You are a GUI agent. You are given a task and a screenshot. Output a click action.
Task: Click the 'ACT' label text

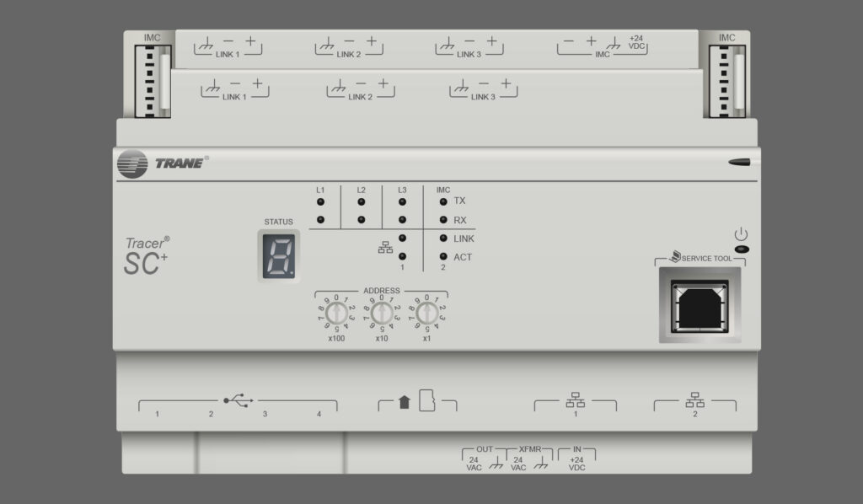463,257
